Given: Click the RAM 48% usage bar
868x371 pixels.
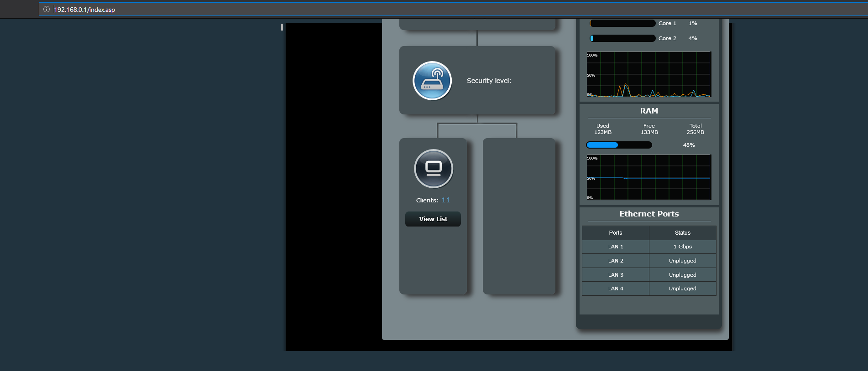Looking at the screenshot, I should pyautogui.click(x=619, y=145).
